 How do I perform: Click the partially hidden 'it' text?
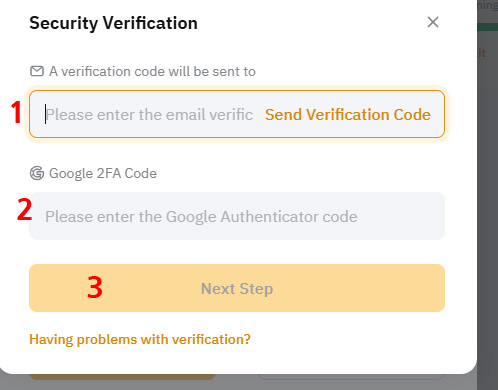pyautogui.click(x=482, y=53)
